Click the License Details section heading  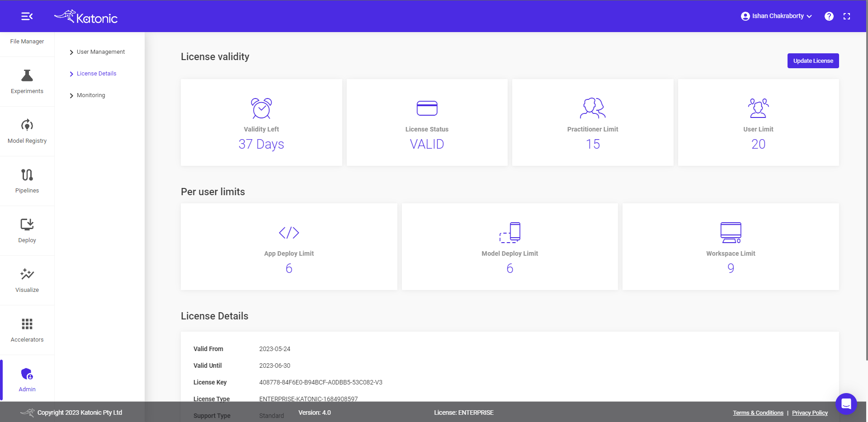click(215, 316)
